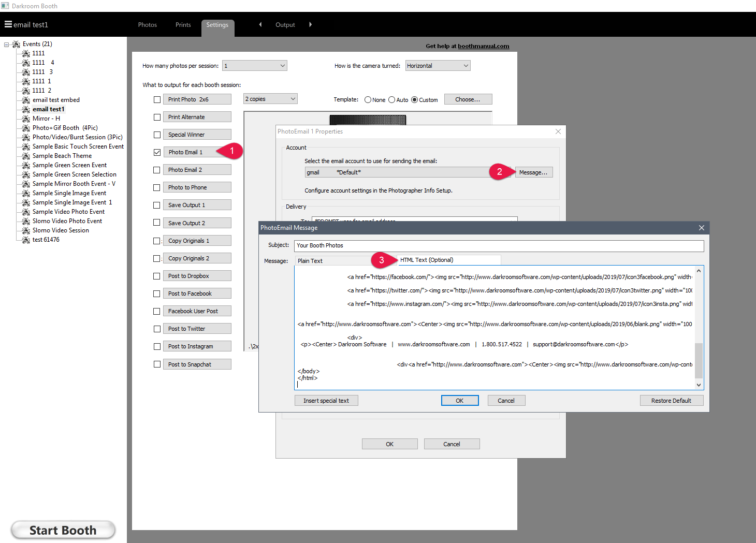Select 'Slomo Video Photo Event' in tree
This screenshot has width=756, height=543.
[x=67, y=221]
